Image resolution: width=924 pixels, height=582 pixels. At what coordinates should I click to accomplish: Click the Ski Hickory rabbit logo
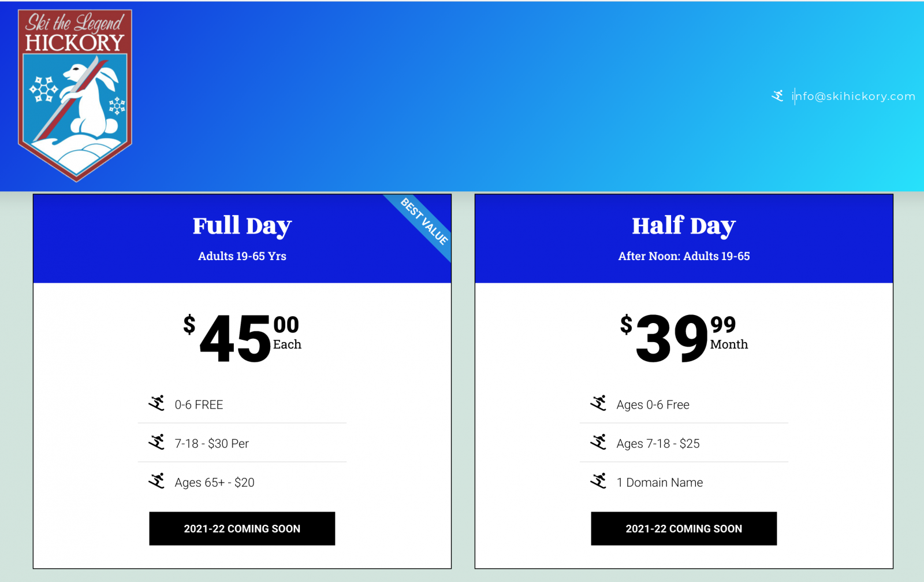[75, 95]
